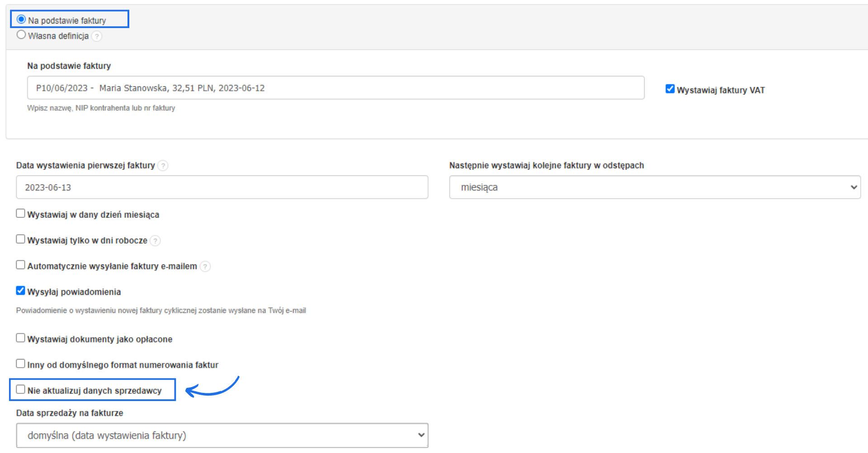Click the first invoice date field 2023-06-13
Image resolution: width=868 pixels, height=453 pixels.
(222, 187)
